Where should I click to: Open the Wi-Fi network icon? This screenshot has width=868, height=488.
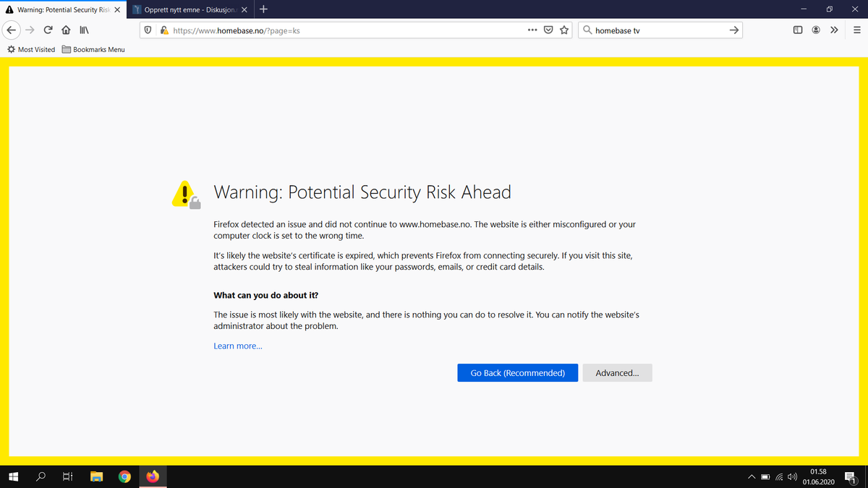pyautogui.click(x=780, y=477)
